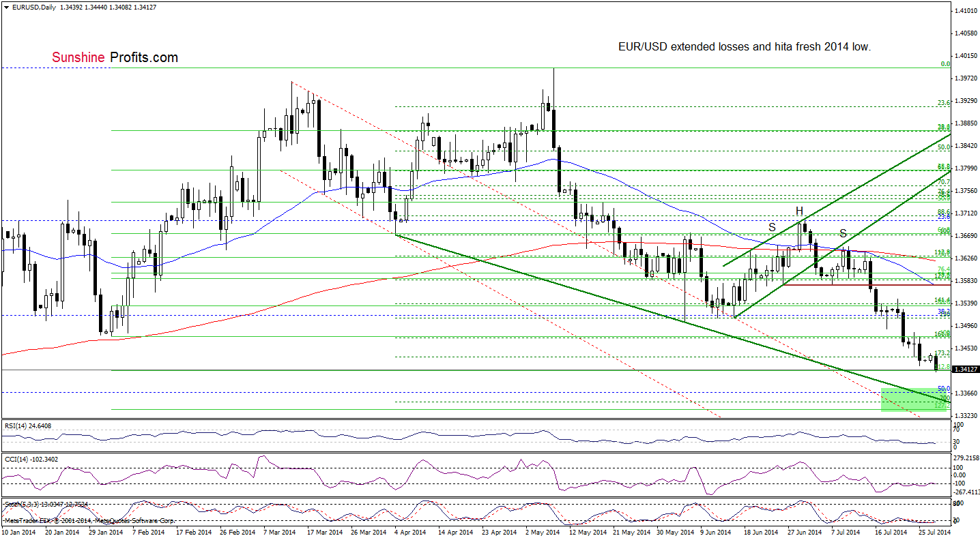Select the red horizontal neckline line
Image resolution: width=980 pixels, height=538 pixels.
point(866,284)
